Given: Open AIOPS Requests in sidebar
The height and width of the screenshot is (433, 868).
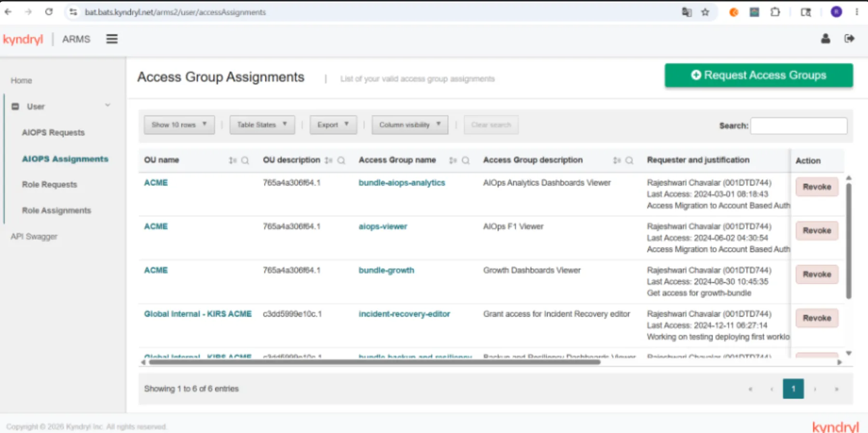Looking at the screenshot, I should tap(53, 133).
